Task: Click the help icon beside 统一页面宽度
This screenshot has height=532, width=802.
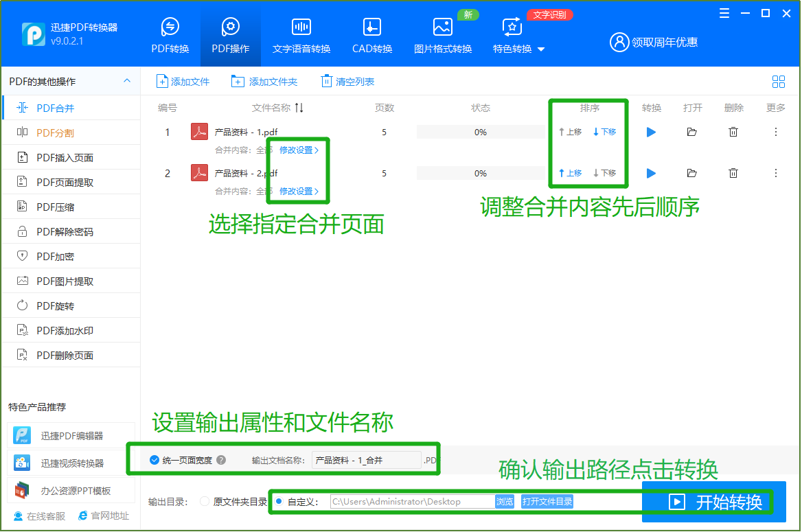Action: [221, 461]
